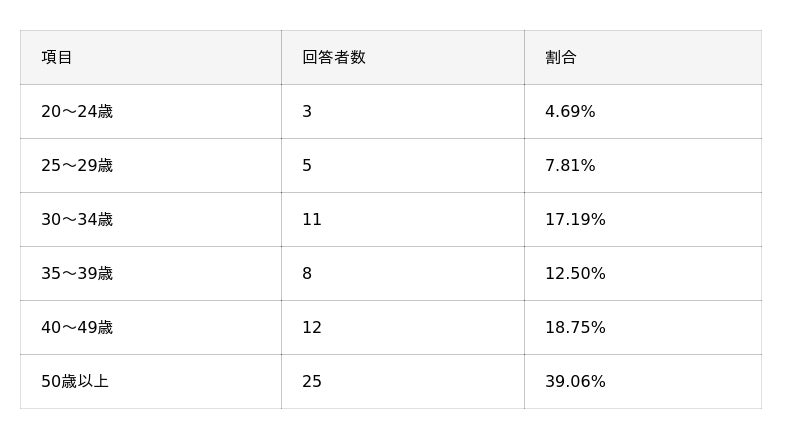
Task: Select the 25〜29歳 row label
Action: click(x=77, y=166)
